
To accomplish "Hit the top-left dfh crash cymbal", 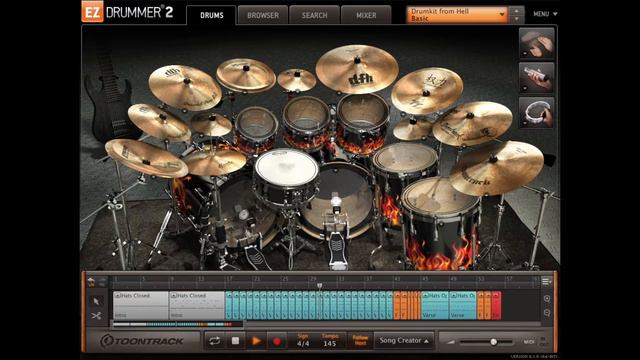I will click(185, 87).
